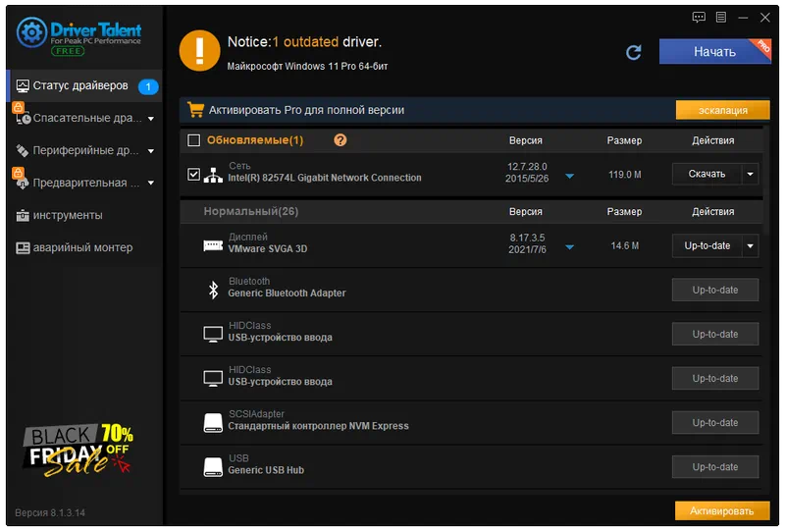Click the drive icon for NVM Express controller

[x=213, y=423]
